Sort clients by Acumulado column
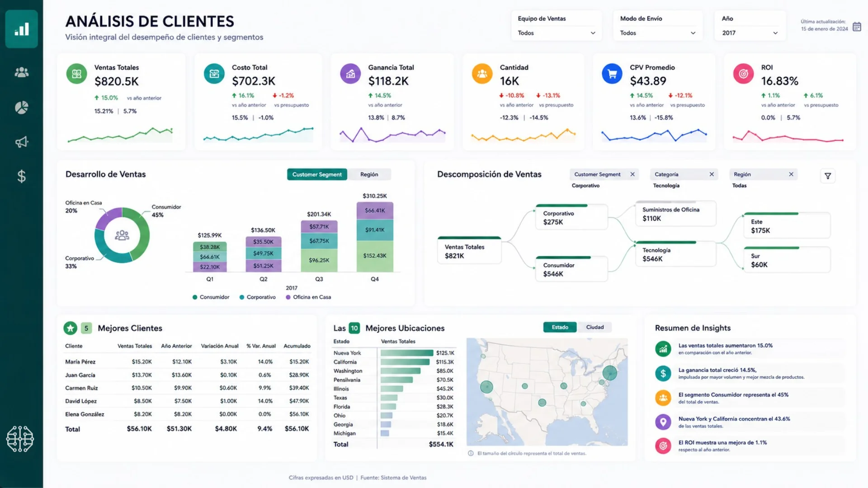 (x=297, y=346)
